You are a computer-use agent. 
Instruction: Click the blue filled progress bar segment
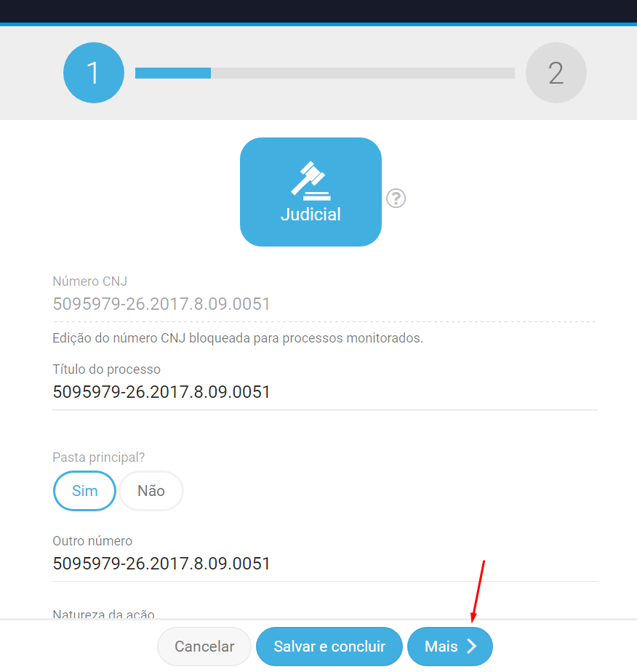click(x=173, y=73)
